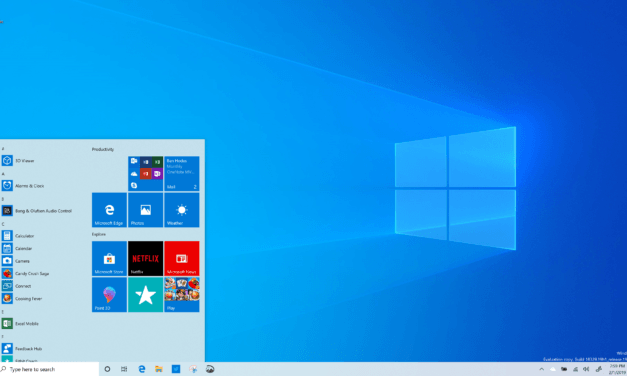Image resolution: width=627 pixels, height=376 pixels.
Task: Click the Productivity group header
Action: click(103, 149)
